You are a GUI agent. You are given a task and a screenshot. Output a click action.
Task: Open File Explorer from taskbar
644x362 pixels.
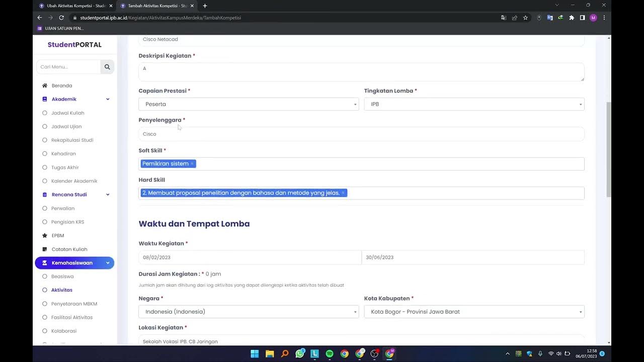pos(270,353)
